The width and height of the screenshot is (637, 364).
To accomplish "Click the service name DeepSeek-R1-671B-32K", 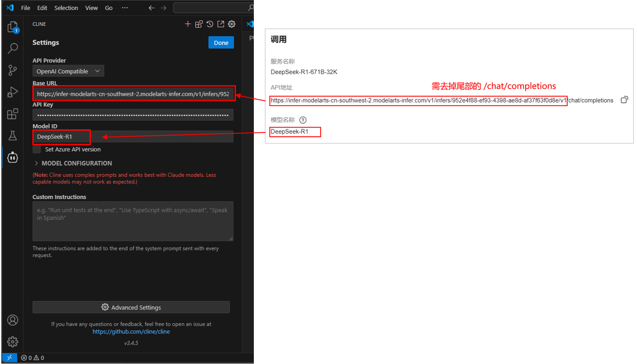I will pos(304,72).
